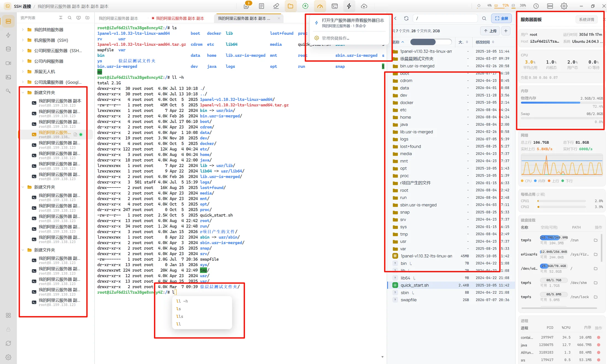Select the quick_start.sh file row
Image resolution: width=607 pixels, height=364 pixels.
point(451,285)
